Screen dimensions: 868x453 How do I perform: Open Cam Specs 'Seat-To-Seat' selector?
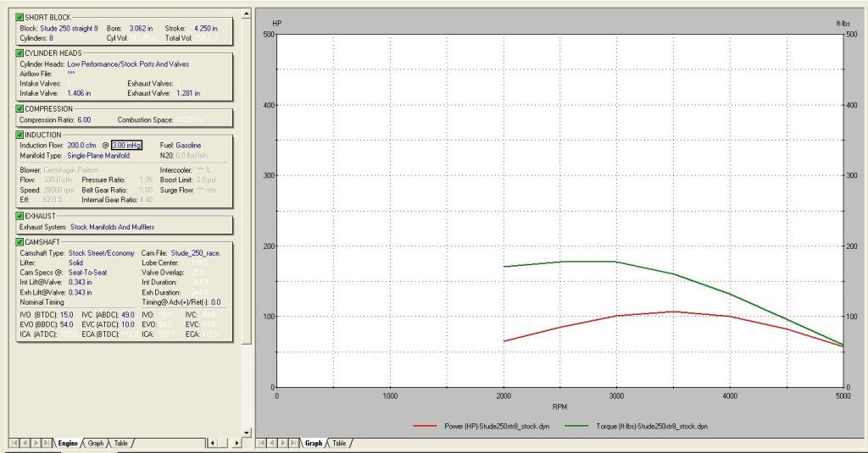tap(87, 272)
